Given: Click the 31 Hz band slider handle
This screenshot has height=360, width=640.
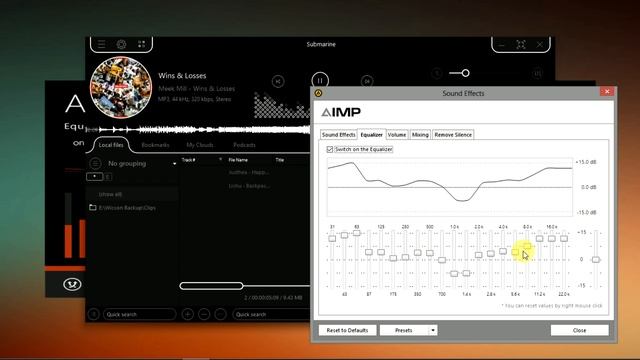Looking at the screenshot, I should (x=332, y=238).
